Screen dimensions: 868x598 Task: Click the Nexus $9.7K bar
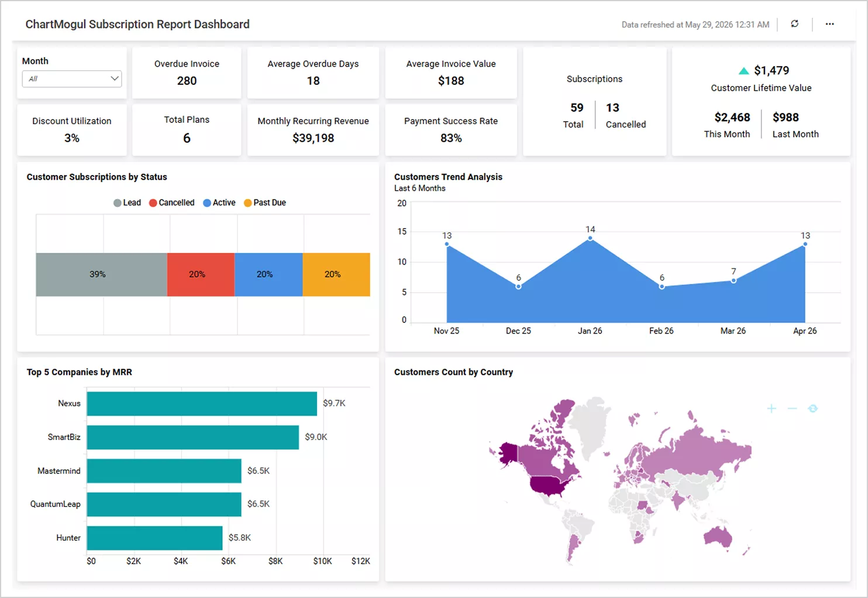202,404
